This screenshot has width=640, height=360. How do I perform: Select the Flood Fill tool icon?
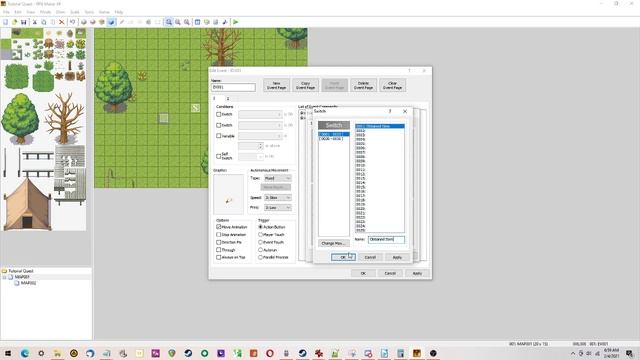[149, 22]
